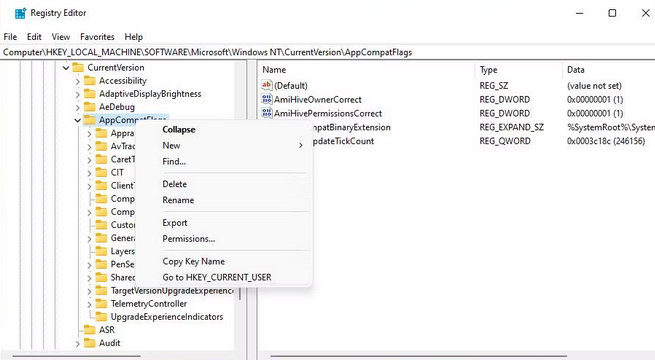
Task: Click REG_EXPAND_SZ type cell
Action: (511, 127)
